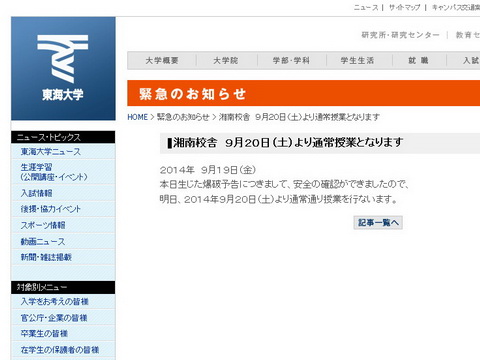Select the 大学院 menu tab
This screenshot has height=360, width=480.
[x=226, y=61]
